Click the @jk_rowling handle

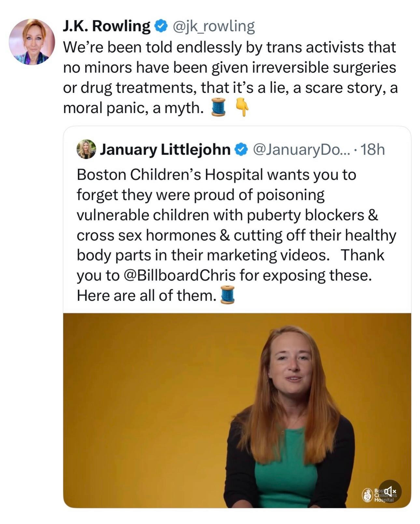[x=213, y=26]
